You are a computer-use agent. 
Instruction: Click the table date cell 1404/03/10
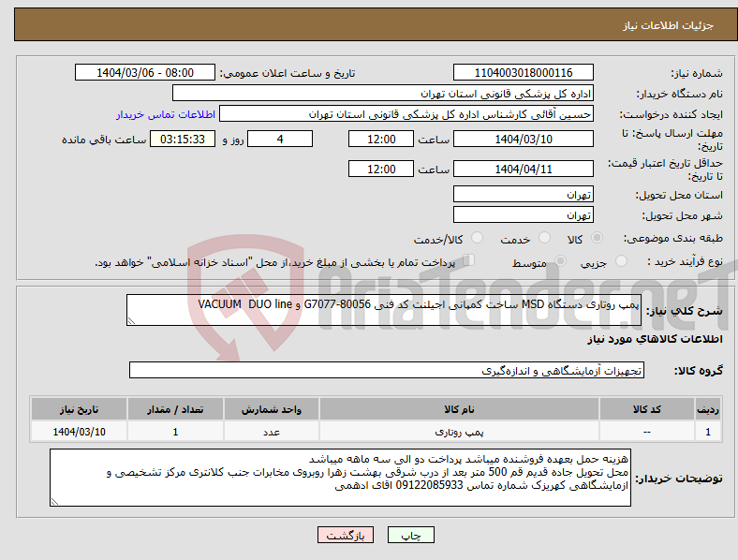pyautogui.click(x=79, y=432)
